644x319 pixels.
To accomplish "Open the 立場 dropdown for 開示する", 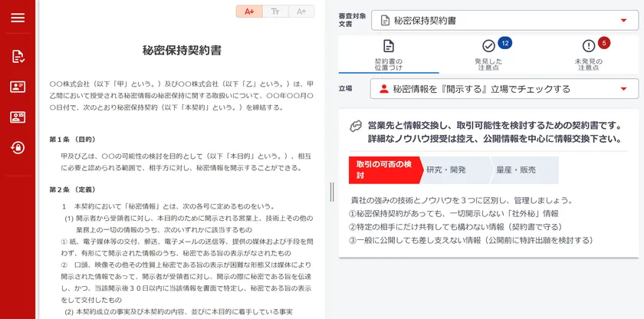I will tap(504, 89).
